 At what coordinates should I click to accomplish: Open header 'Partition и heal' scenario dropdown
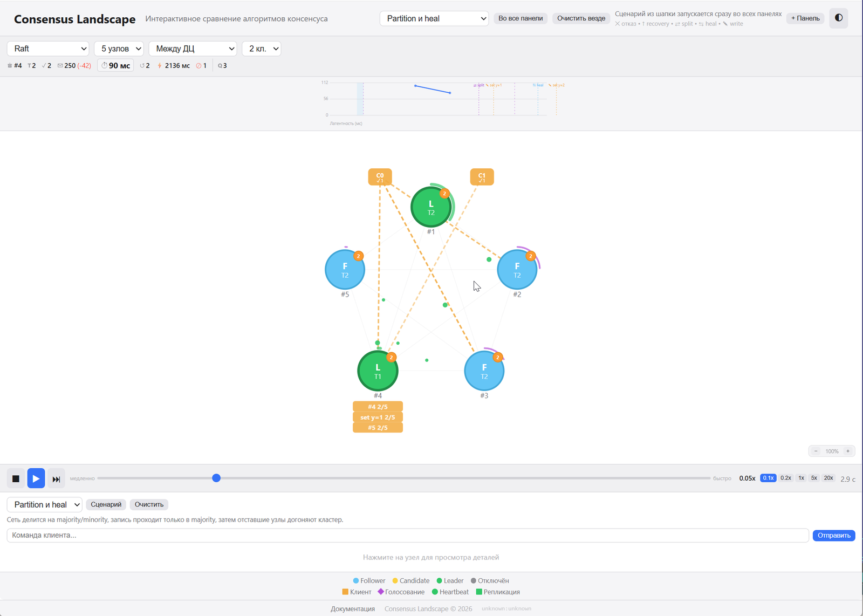point(434,18)
